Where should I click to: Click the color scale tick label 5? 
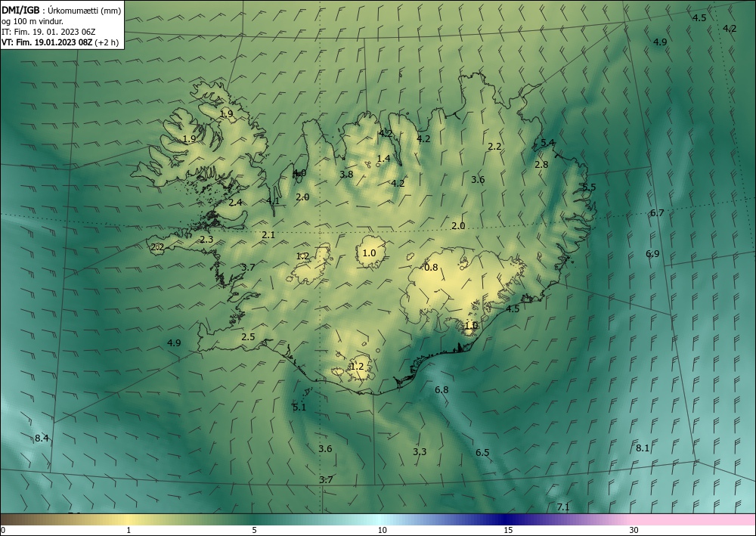254,530
